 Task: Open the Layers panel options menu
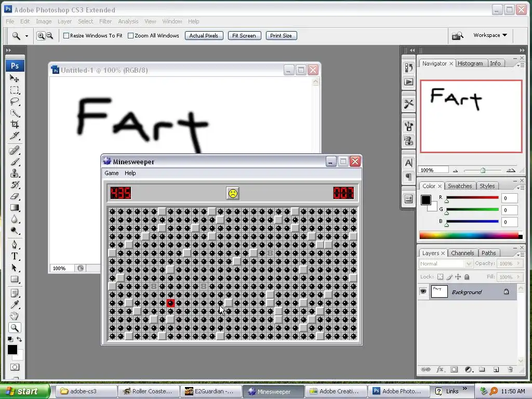point(521,255)
